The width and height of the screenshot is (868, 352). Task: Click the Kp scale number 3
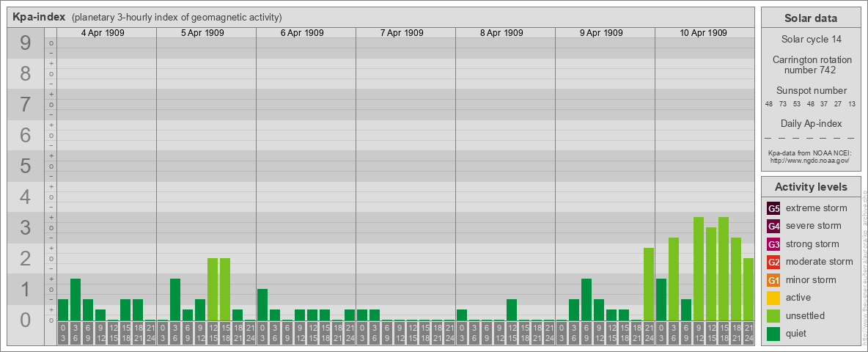(25, 227)
